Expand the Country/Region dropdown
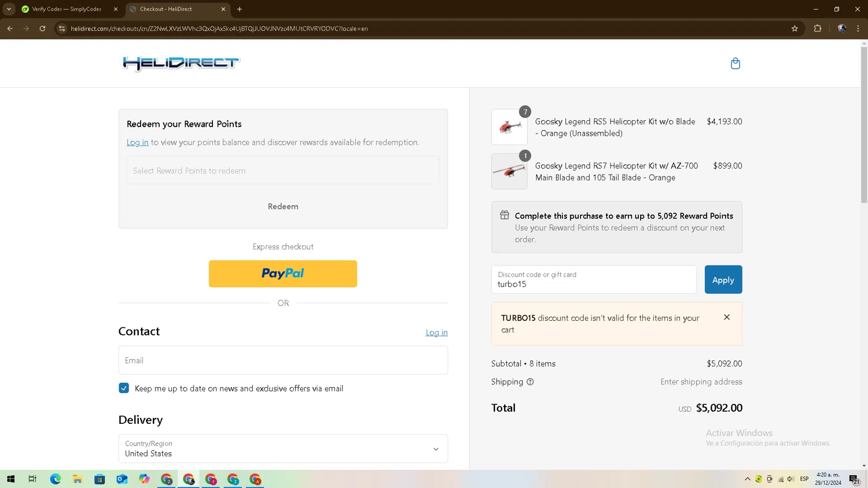This screenshot has width=868, height=488. coord(283,449)
